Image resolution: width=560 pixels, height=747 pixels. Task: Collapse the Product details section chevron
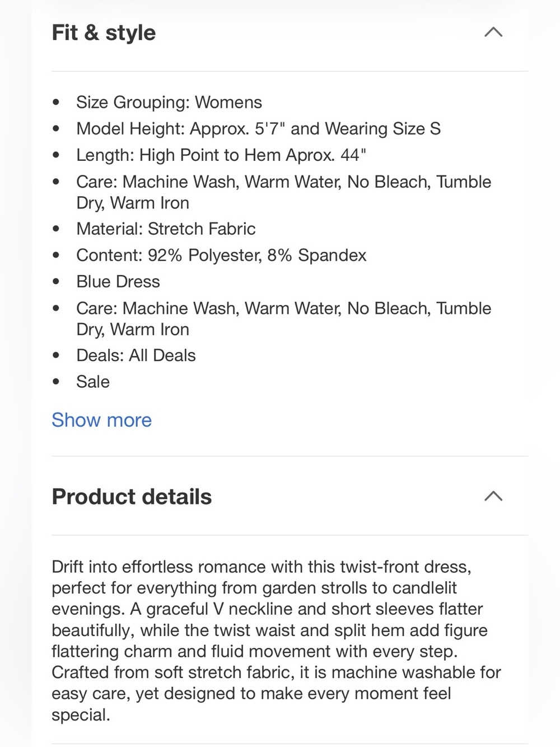pyautogui.click(x=493, y=497)
